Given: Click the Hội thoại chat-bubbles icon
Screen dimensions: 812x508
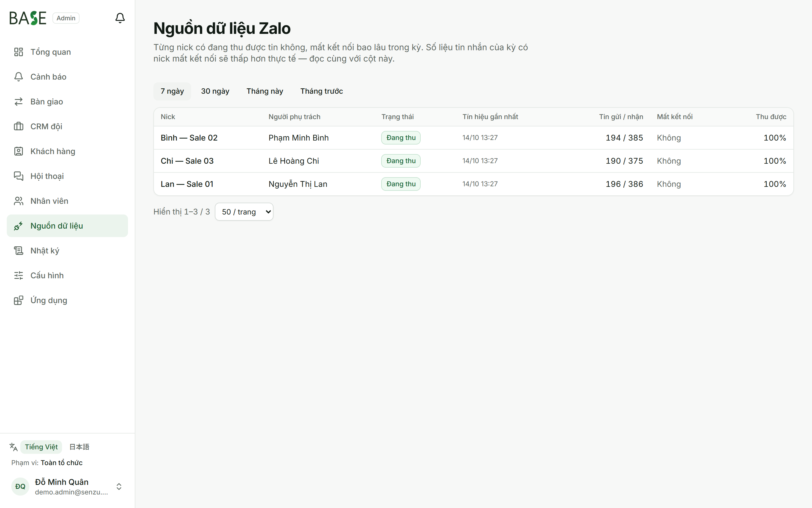Looking at the screenshot, I should click(18, 176).
